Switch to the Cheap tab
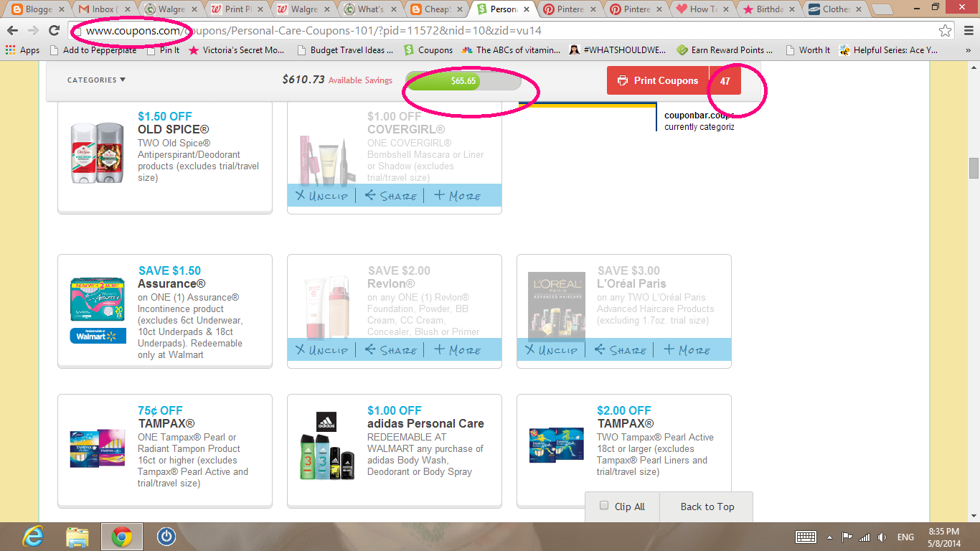Image resolution: width=980 pixels, height=551 pixels. (437, 9)
